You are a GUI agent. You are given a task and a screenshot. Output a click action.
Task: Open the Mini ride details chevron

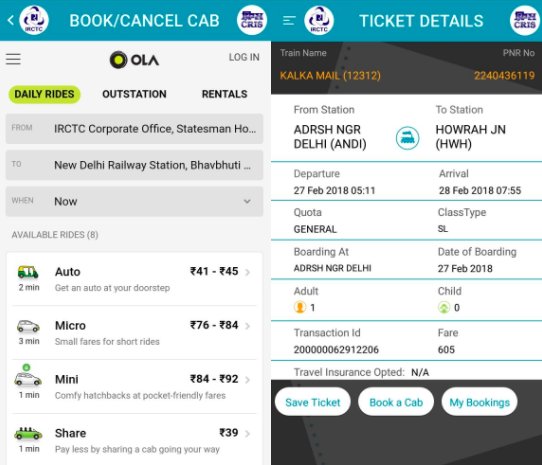pyautogui.click(x=247, y=380)
